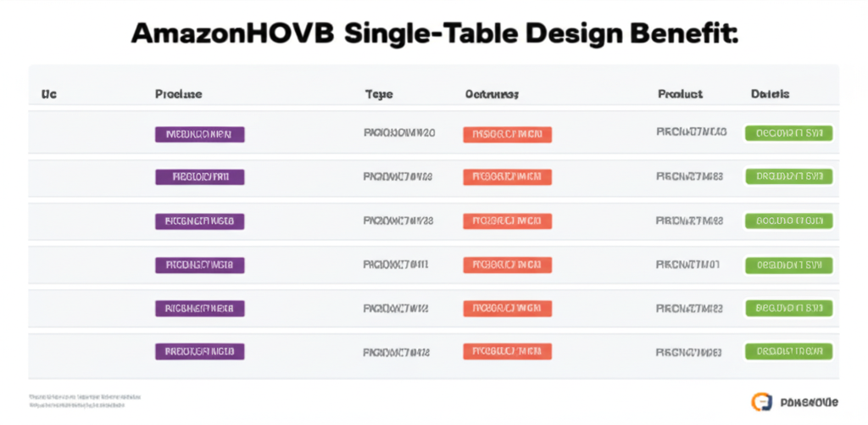
Task: Click the orange-and-blue logo icon in the footer
Action: coord(761,400)
